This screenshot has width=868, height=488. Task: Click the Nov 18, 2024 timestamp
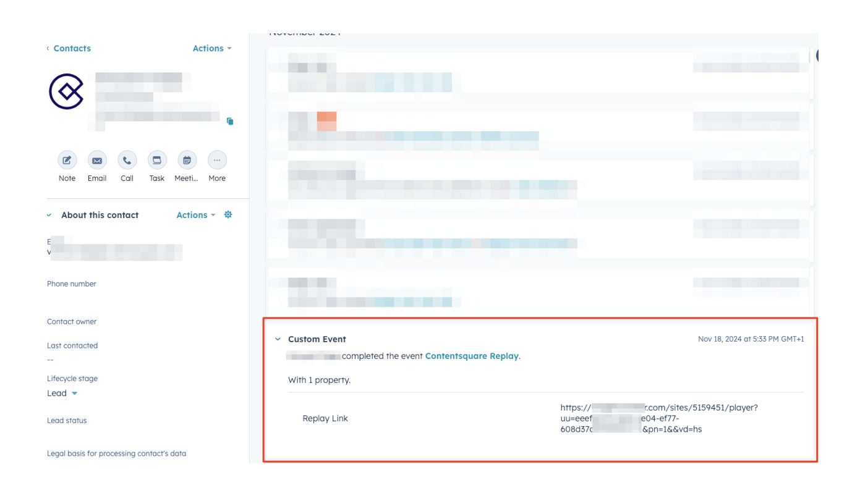pyautogui.click(x=751, y=339)
